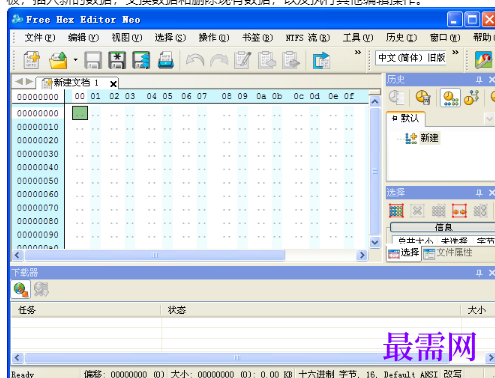Open the history tab list dropdown arrow
The width and height of the screenshot is (495, 378).
pyautogui.click(x=489, y=119)
